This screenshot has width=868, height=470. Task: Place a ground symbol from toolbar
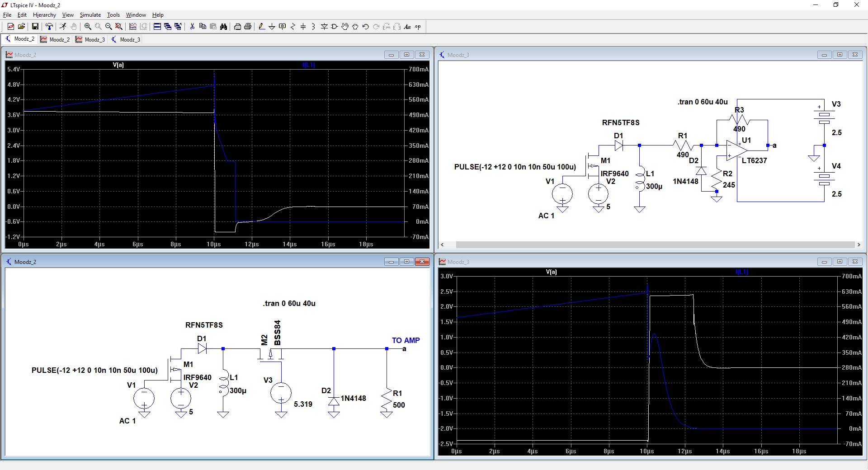tap(272, 27)
